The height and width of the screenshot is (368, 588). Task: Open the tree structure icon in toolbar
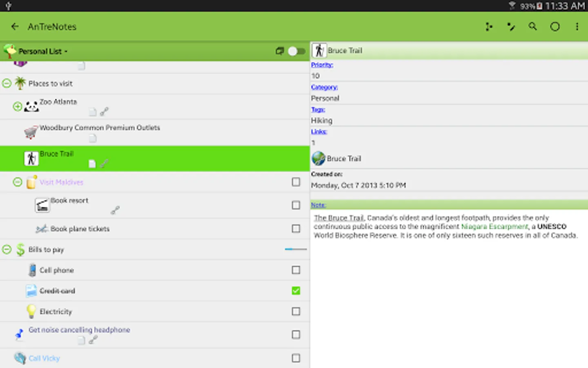[489, 27]
